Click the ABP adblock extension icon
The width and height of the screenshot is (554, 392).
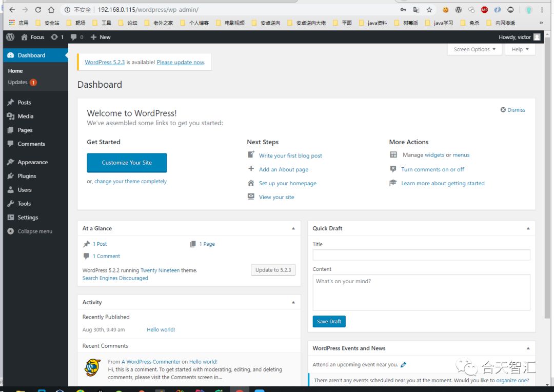click(x=484, y=10)
